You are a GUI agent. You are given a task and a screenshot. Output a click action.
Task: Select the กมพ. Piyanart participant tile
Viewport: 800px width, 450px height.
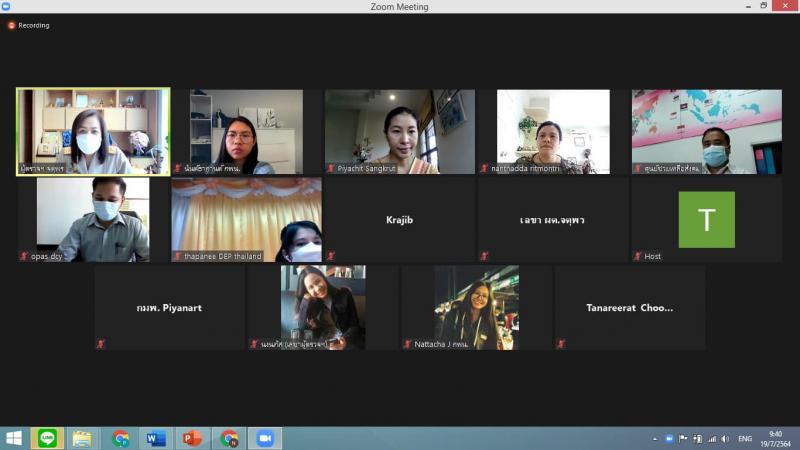169,307
